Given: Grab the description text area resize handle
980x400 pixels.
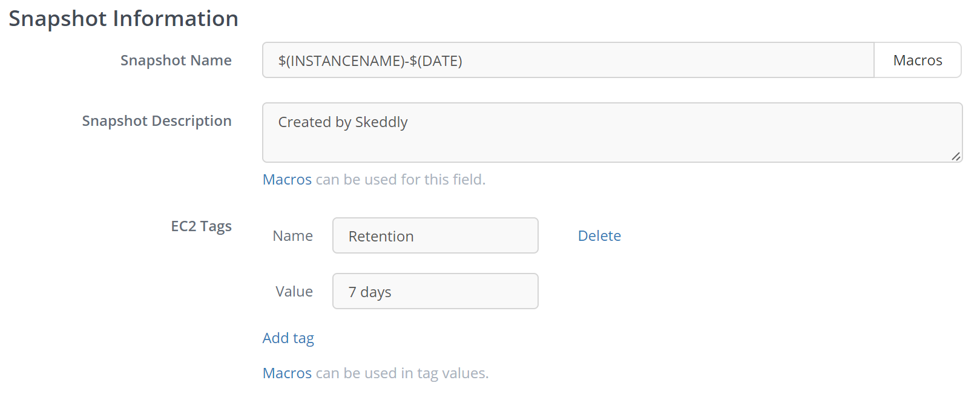Looking at the screenshot, I should tap(956, 156).
